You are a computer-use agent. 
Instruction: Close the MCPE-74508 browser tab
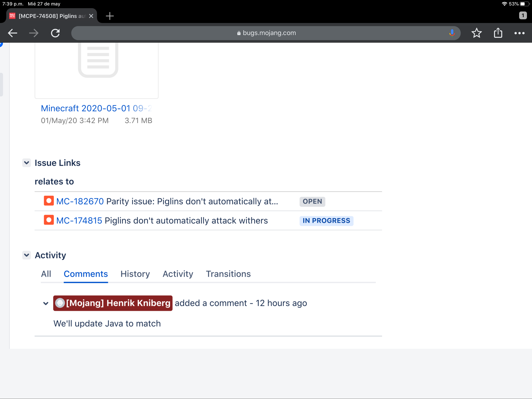91,16
